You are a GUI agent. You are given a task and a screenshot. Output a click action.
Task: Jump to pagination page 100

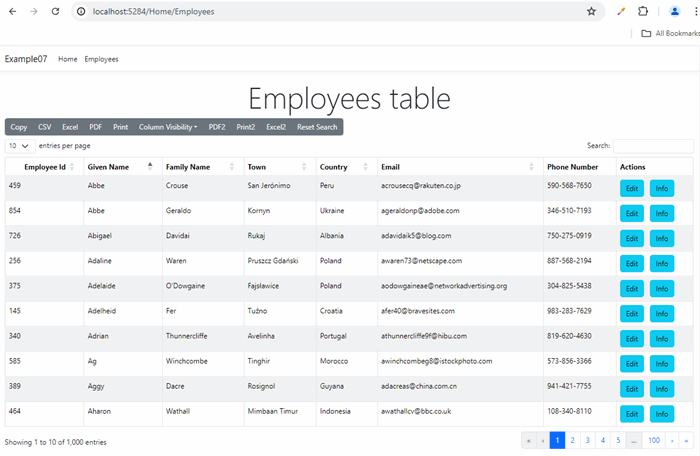click(654, 440)
